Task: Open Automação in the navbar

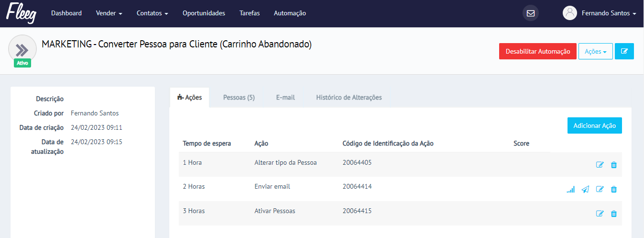Action: [290, 13]
